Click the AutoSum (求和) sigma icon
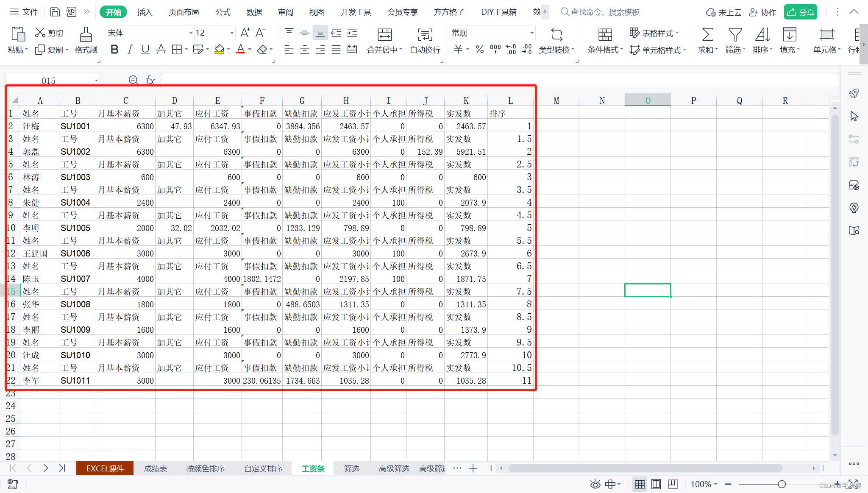The height and width of the screenshot is (493, 868). [707, 35]
